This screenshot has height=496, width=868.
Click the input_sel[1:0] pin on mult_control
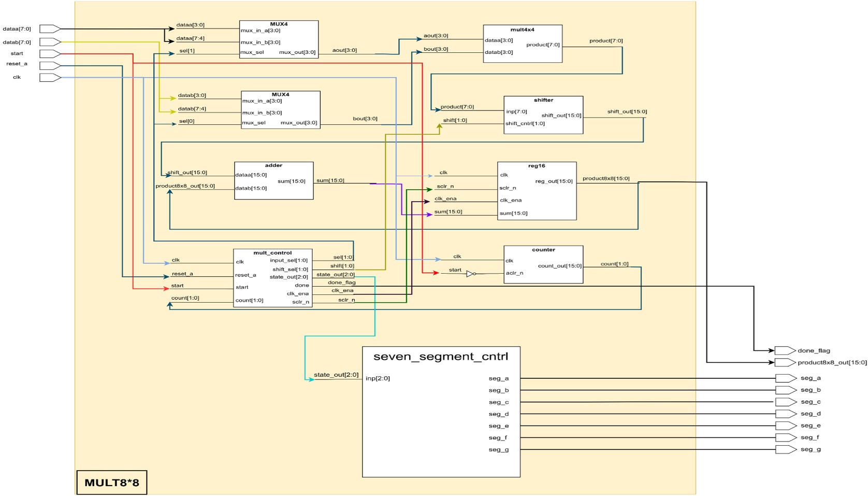click(x=288, y=260)
